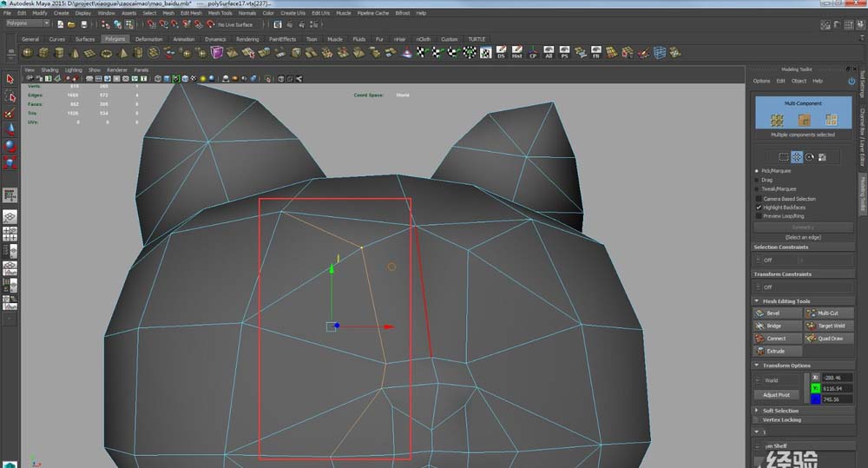
Task: Create a polygon cube from shelf
Action: [x=43, y=53]
